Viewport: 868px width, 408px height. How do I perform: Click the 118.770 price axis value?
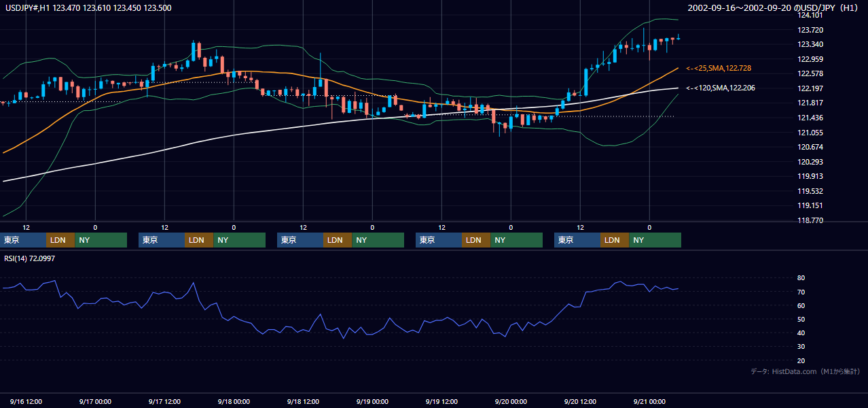[x=810, y=220]
